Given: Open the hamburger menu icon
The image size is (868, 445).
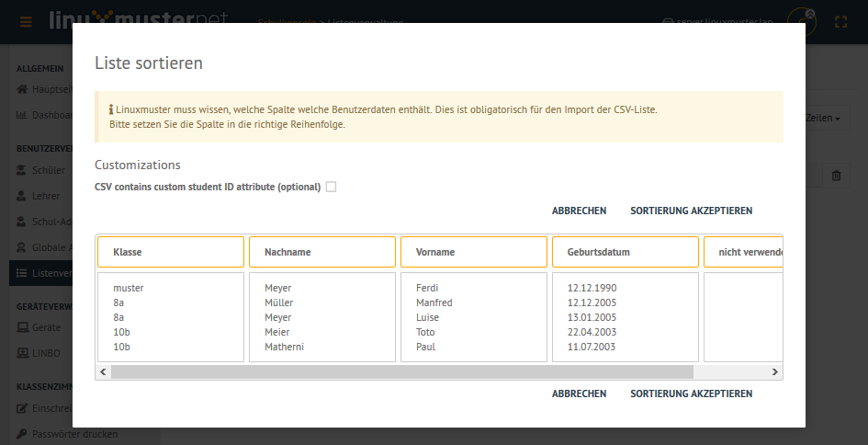Looking at the screenshot, I should click(x=26, y=22).
